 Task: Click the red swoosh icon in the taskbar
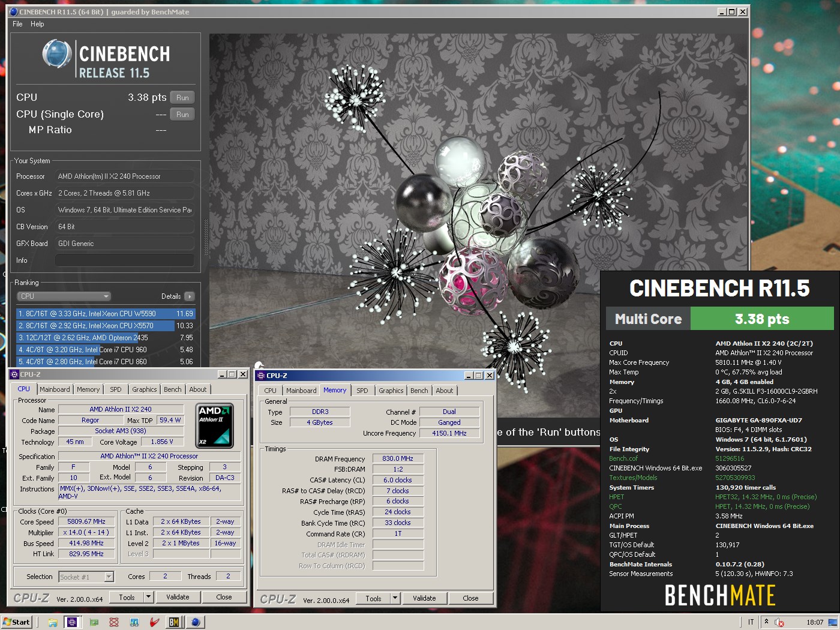(x=154, y=622)
